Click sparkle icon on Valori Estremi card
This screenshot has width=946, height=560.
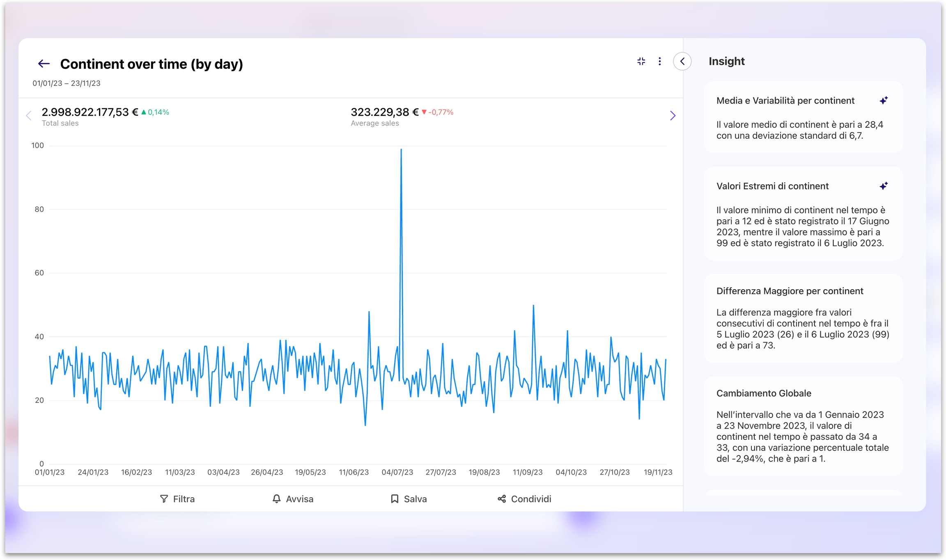click(884, 186)
